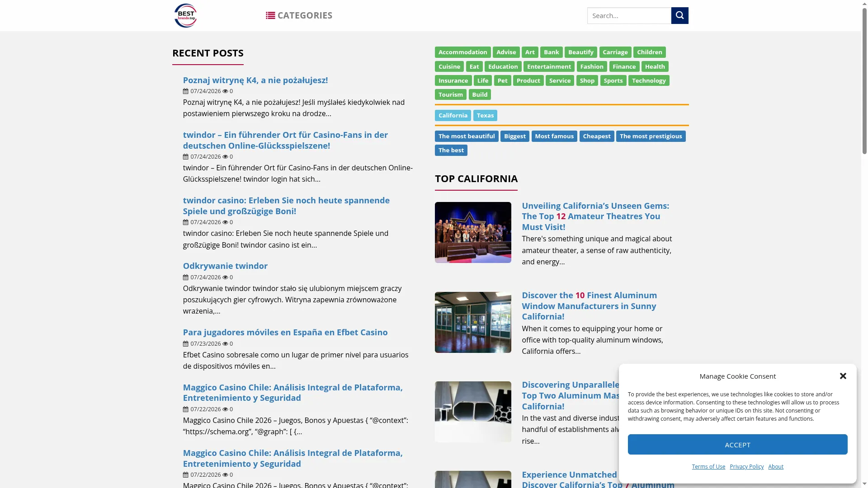Select the Insurance category tag

[453, 80]
